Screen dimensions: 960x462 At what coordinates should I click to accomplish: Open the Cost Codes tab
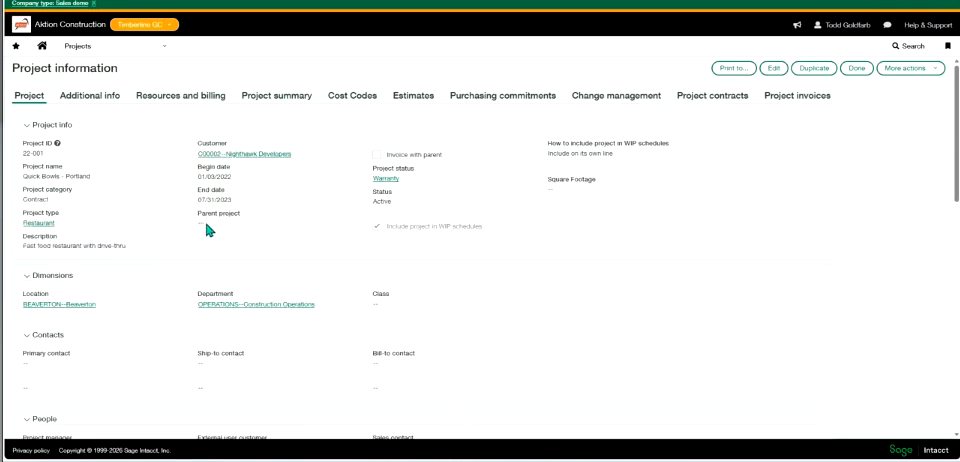click(352, 95)
